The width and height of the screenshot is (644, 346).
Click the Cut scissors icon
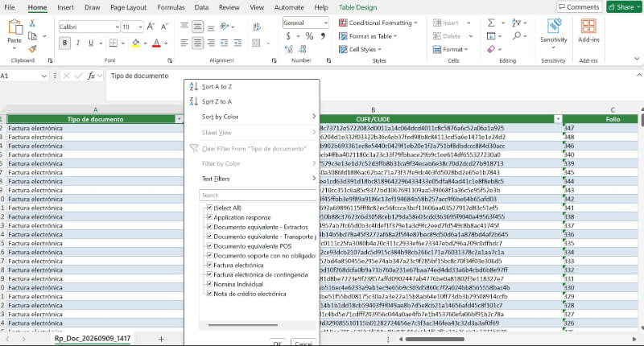(x=32, y=23)
